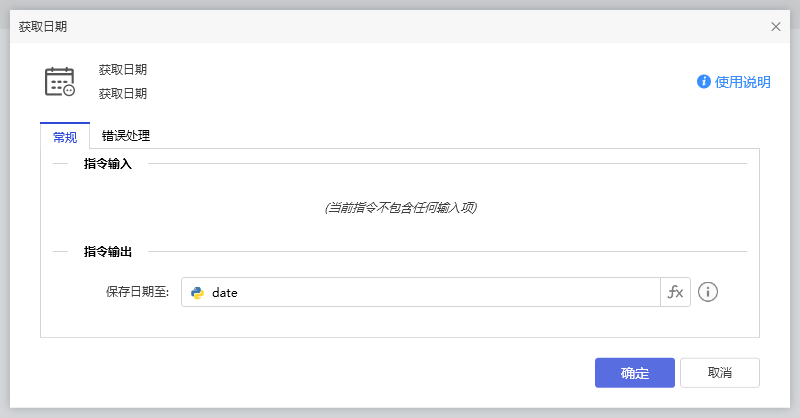The image size is (800, 418).
Task: Click the 获取日期 description under the heading
Action: [123, 94]
